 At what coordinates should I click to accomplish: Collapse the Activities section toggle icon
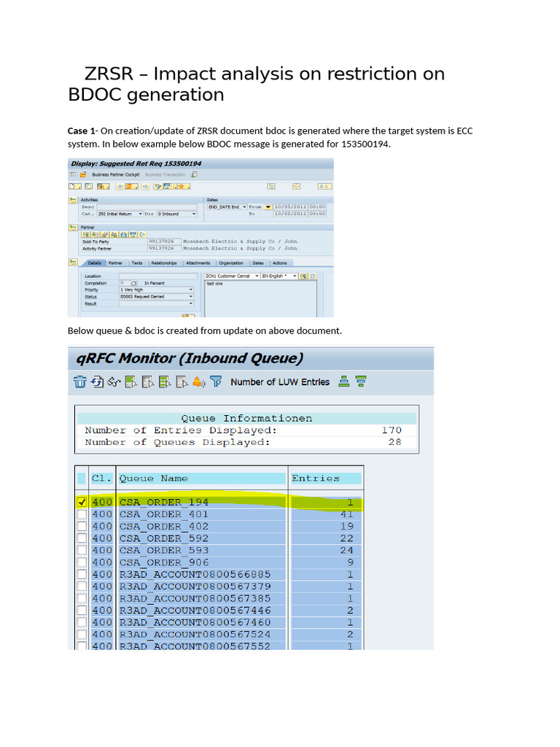72,200
